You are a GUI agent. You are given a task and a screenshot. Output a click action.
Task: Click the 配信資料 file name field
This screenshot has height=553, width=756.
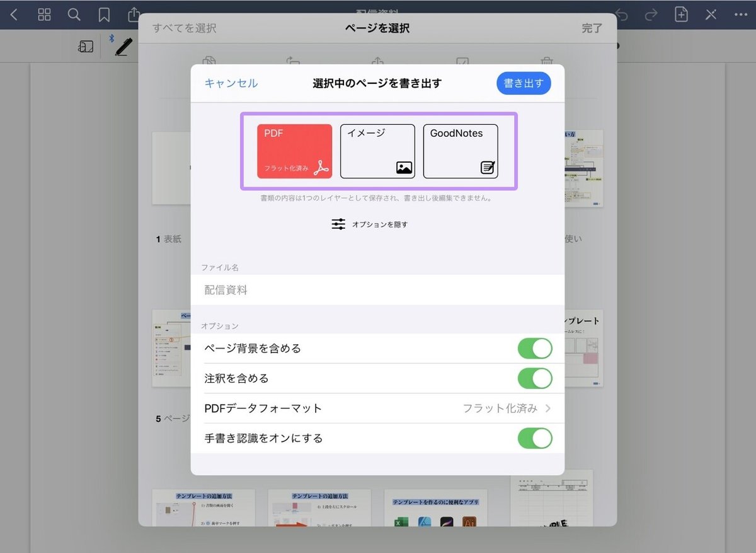(378, 290)
